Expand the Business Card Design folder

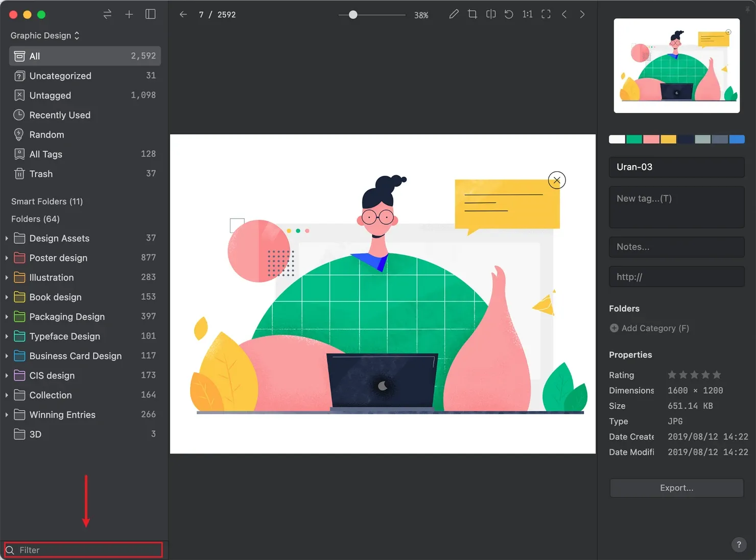coord(6,356)
